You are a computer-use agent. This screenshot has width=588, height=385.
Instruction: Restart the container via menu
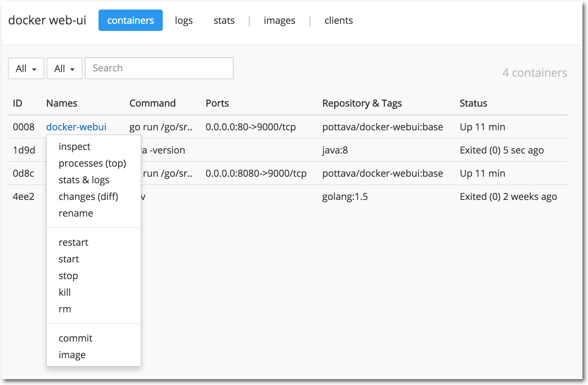click(73, 242)
